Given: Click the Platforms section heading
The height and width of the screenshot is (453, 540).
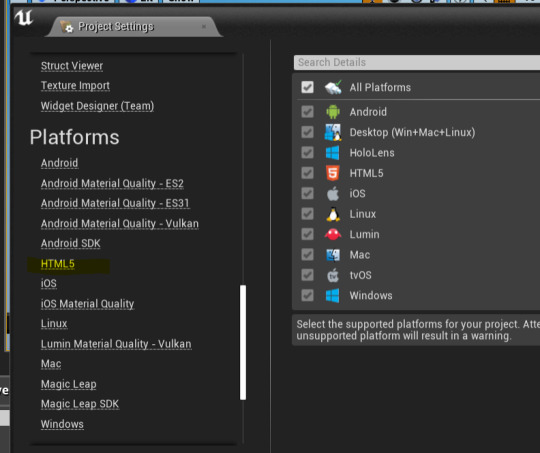Looking at the screenshot, I should click(74, 137).
